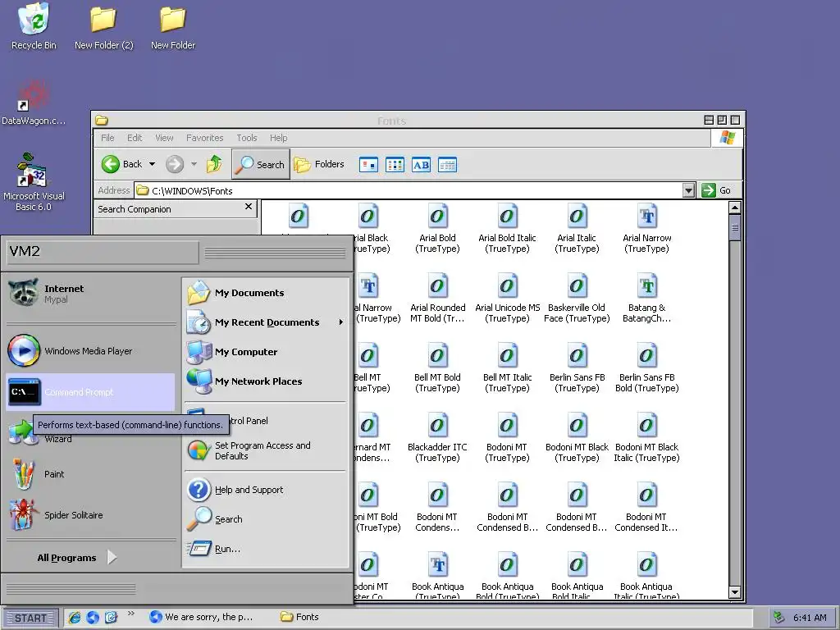This screenshot has height=630, width=840.
Task: Open the Back history dropdown arrow
Action: [x=152, y=164]
